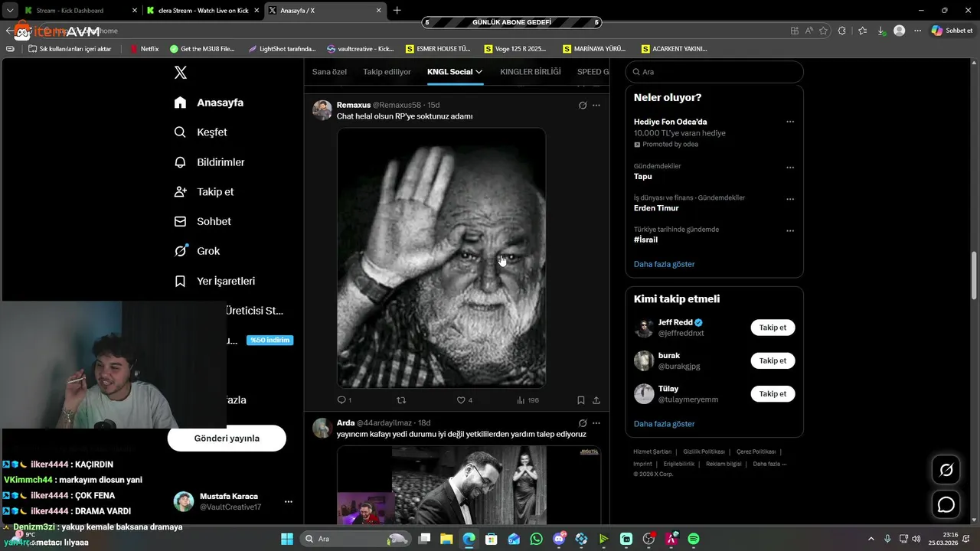Image resolution: width=980 pixels, height=551 pixels.
Task: Open the Erden Timur trending topic
Action: click(656, 208)
